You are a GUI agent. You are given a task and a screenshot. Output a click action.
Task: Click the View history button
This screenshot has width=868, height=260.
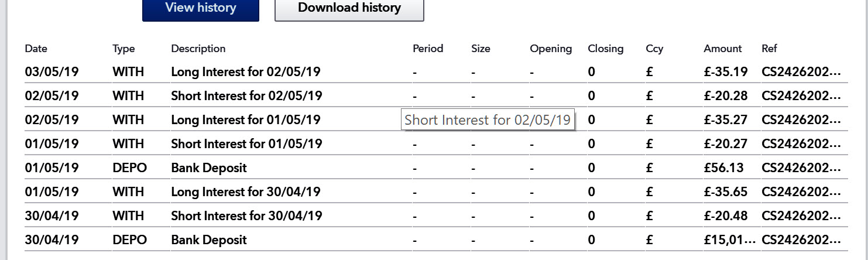pos(200,8)
